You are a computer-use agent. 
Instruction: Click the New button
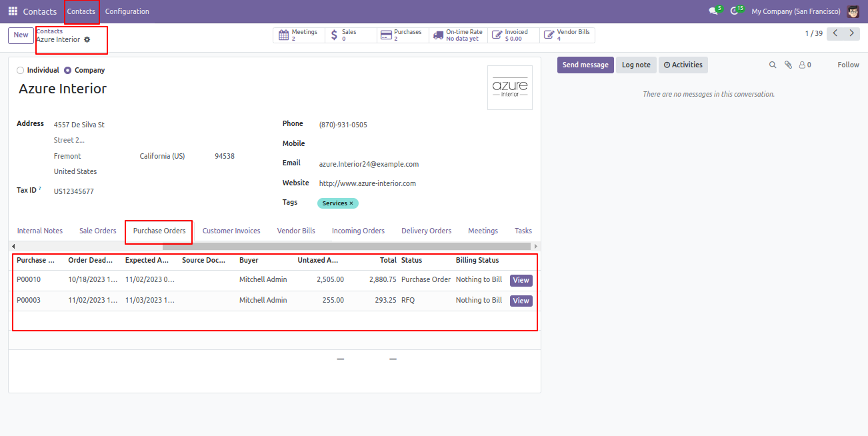[x=21, y=35]
